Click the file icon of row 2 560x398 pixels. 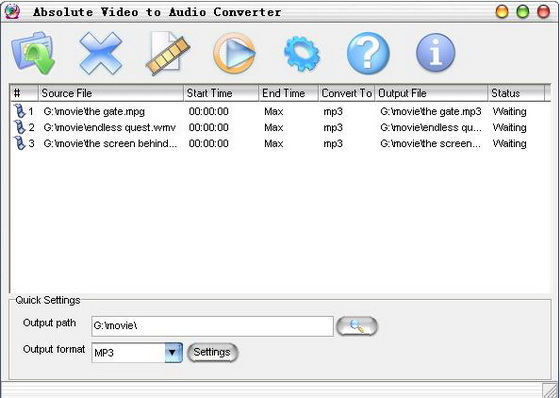click(20, 127)
